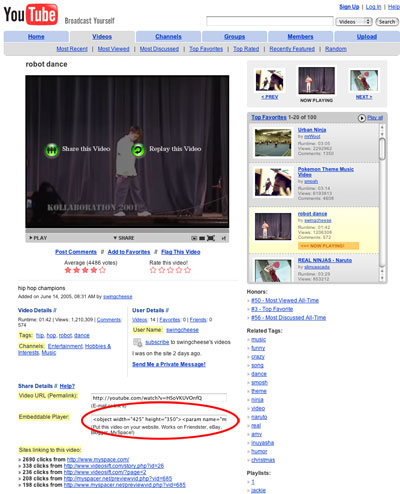Click the related tag funny

tap(258, 348)
